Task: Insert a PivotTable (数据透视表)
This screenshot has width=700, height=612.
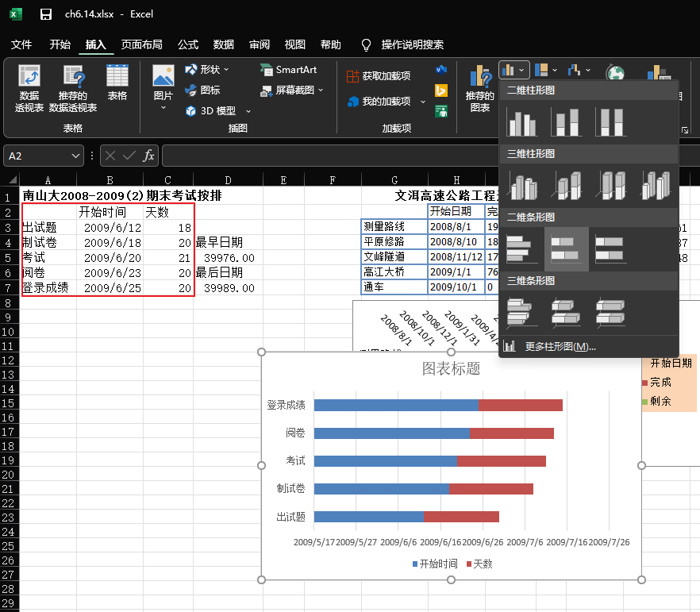Action: click(x=29, y=88)
